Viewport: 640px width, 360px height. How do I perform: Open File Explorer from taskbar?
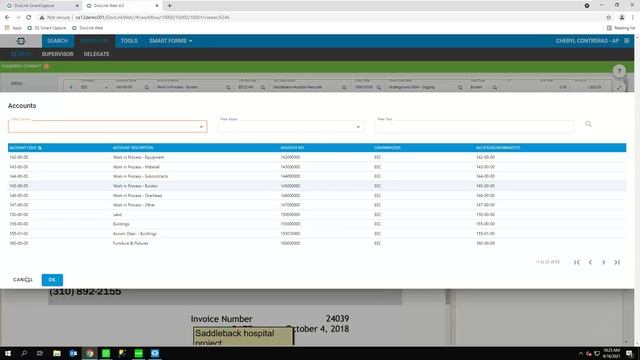click(x=57, y=353)
